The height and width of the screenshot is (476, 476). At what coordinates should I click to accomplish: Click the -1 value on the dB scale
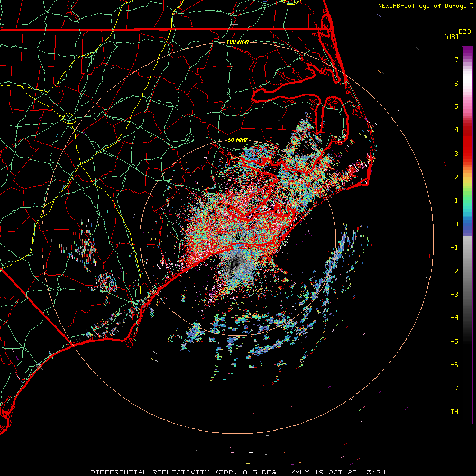click(454, 248)
